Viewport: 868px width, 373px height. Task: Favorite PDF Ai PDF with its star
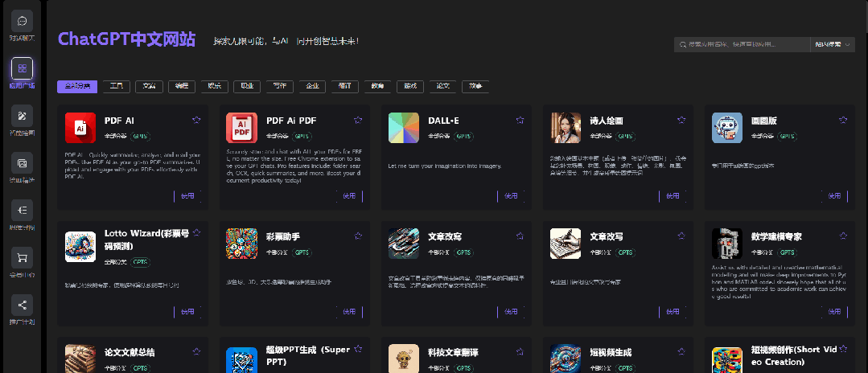(x=358, y=120)
